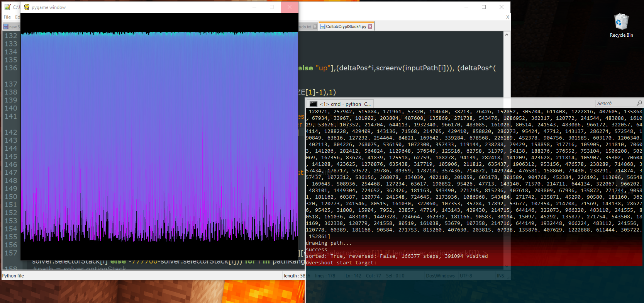The image size is (644, 303).
Task: Close the CollatzCryptStack4.py tab
Action: click(x=370, y=27)
